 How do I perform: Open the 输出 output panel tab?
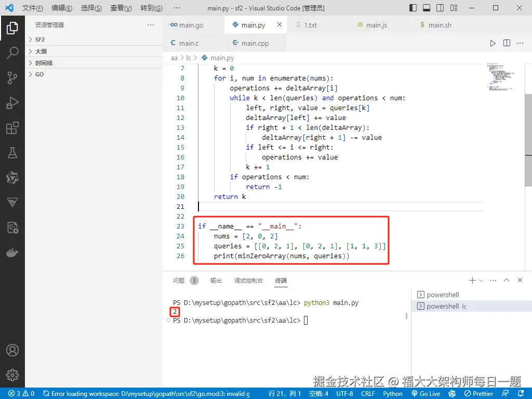(216, 281)
